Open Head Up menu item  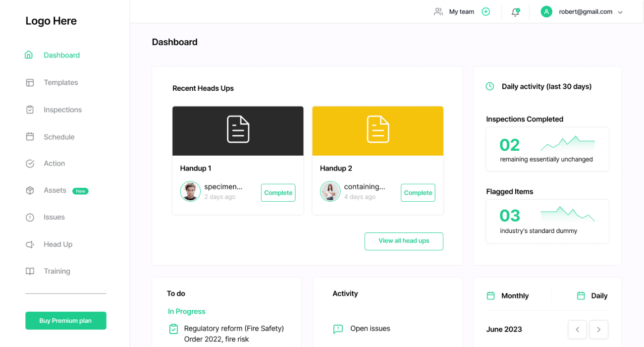58,244
